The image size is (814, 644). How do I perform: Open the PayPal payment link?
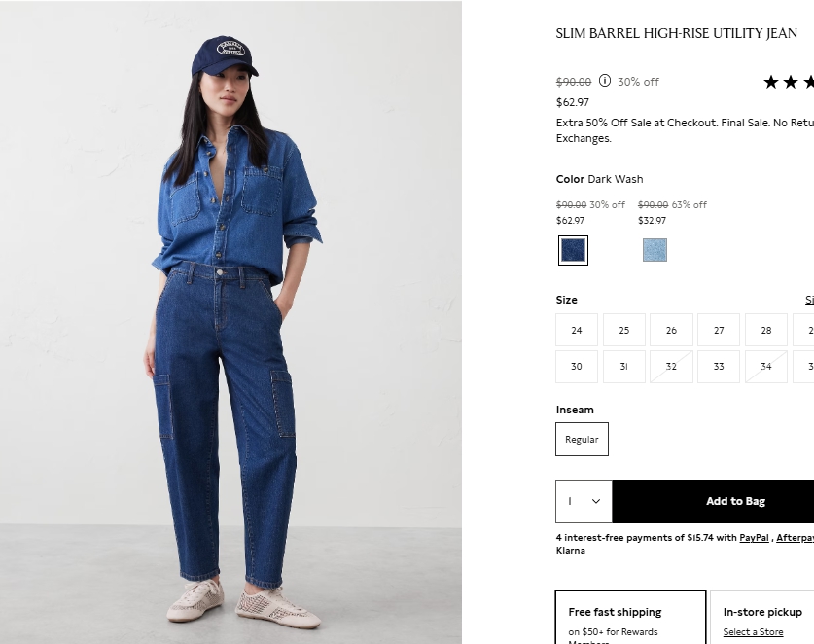pos(754,538)
